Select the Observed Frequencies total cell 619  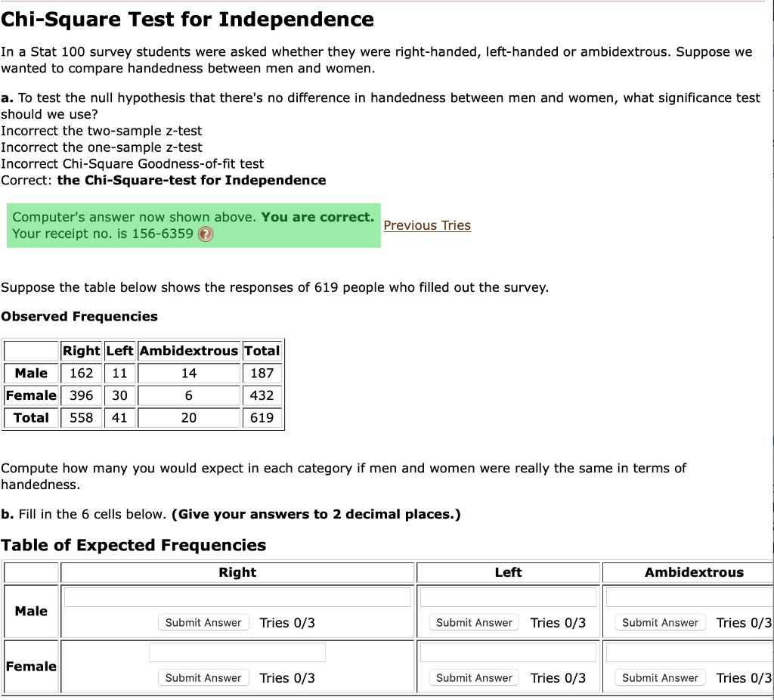262,417
